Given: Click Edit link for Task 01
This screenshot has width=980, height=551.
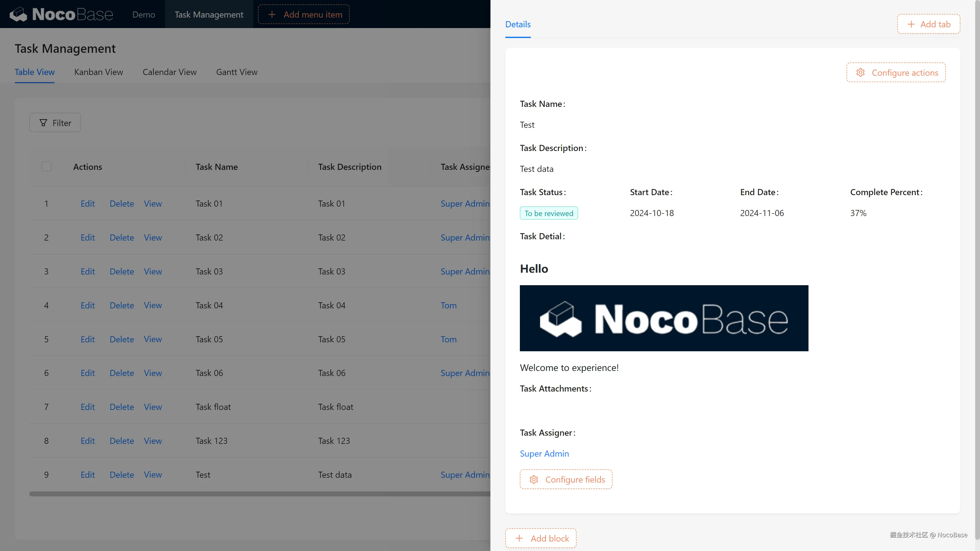Looking at the screenshot, I should 88,204.
